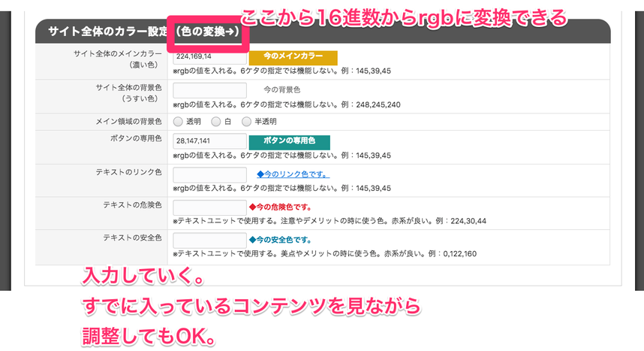The width and height of the screenshot is (644, 351).
Task: Click the blue 今の安全色です sample text
Action: pyautogui.click(x=280, y=241)
